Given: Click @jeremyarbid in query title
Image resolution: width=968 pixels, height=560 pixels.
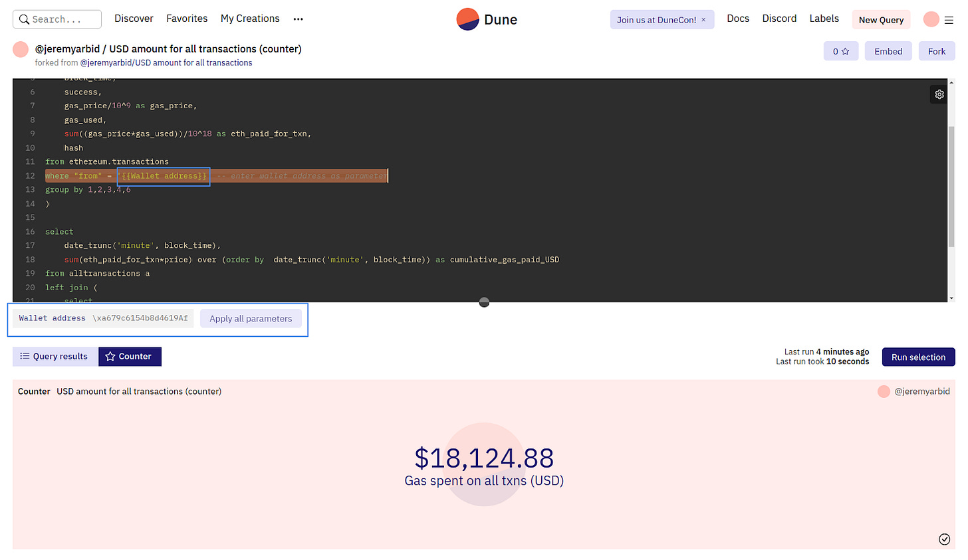Looking at the screenshot, I should [x=67, y=49].
